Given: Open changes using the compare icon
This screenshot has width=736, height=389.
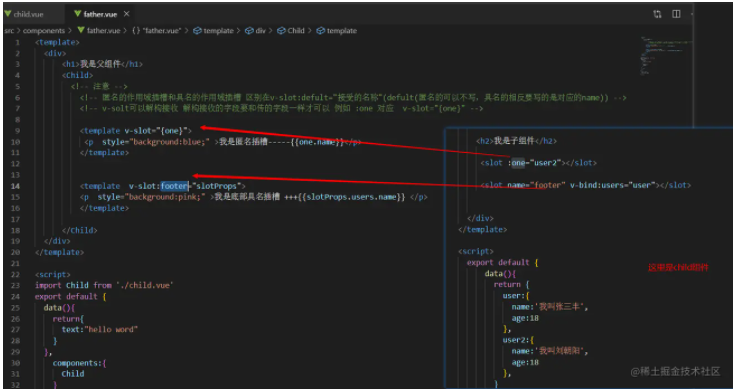Looking at the screenshot, I should point(657,14).
